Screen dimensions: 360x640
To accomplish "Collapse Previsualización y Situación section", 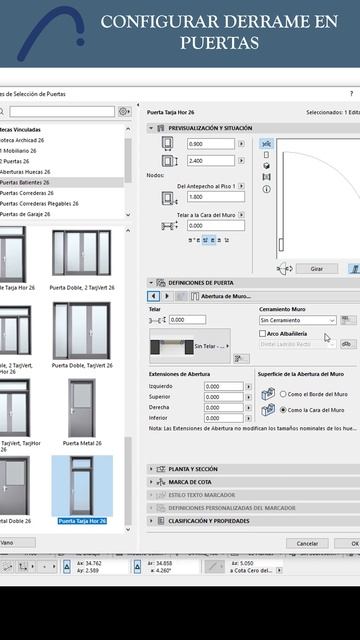I will click(x=151, y=128).
